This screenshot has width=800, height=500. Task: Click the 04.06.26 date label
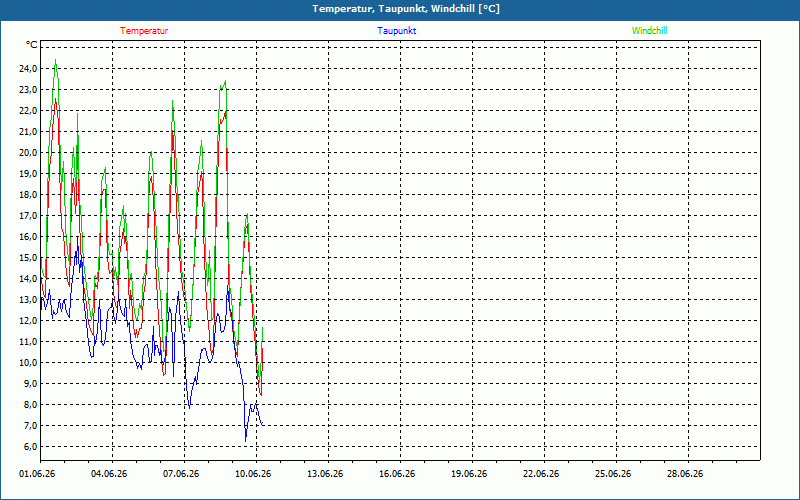109,474
